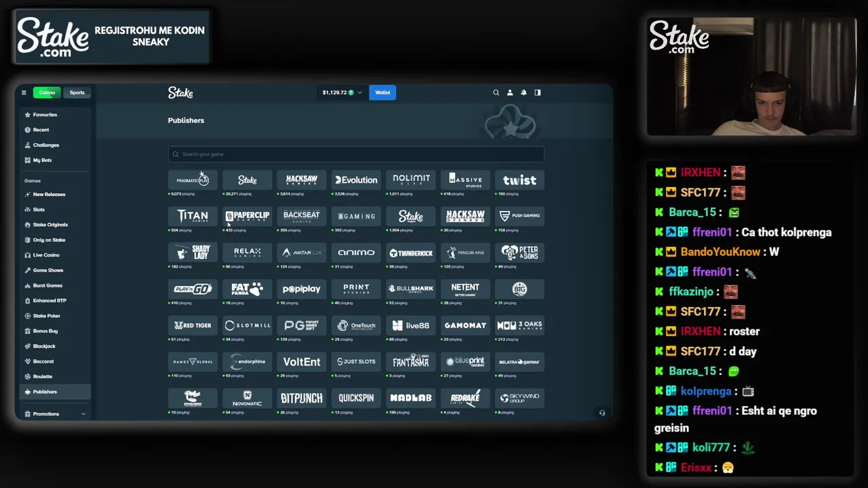Select Slots in the sidebar

coord(55,209)
